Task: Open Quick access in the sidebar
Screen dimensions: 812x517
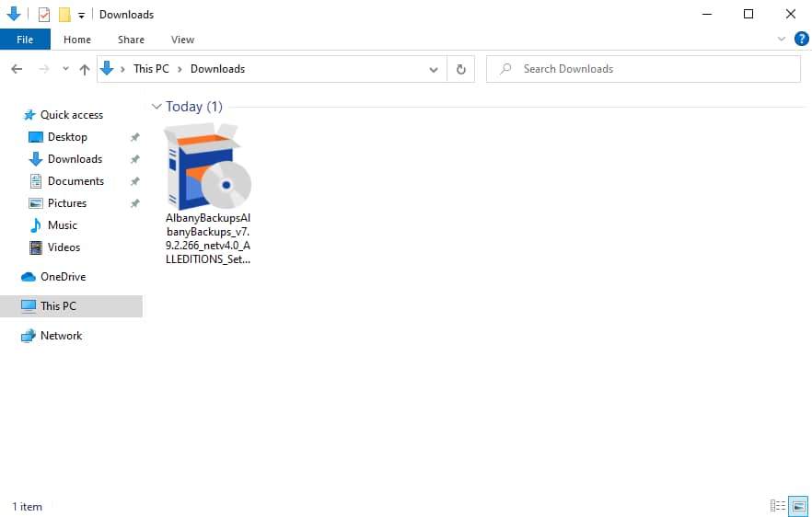Action: click(72, 115)
